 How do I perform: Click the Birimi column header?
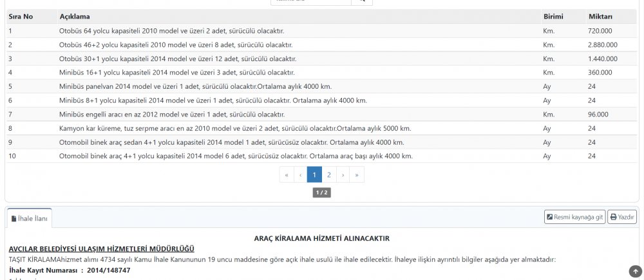[553, 16]
